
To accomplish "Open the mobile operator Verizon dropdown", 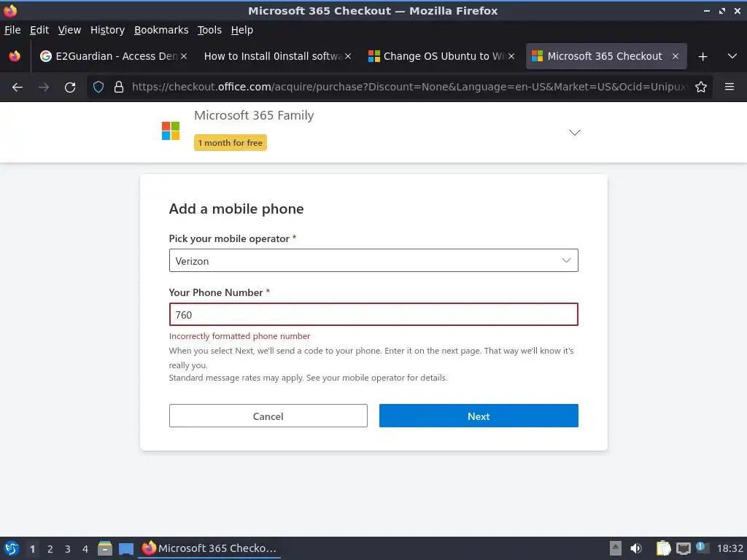I will coord(373,260).
